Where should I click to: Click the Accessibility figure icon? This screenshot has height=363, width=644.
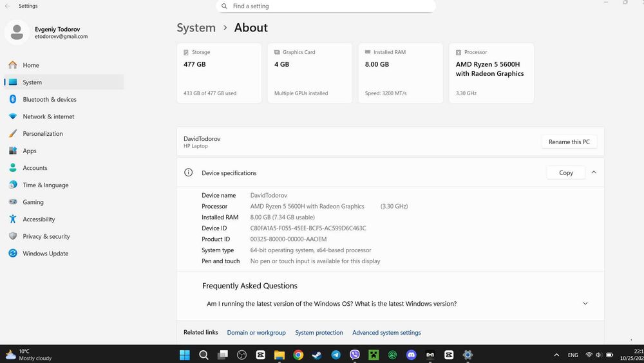pyautogui.click(x=13, y=219)
